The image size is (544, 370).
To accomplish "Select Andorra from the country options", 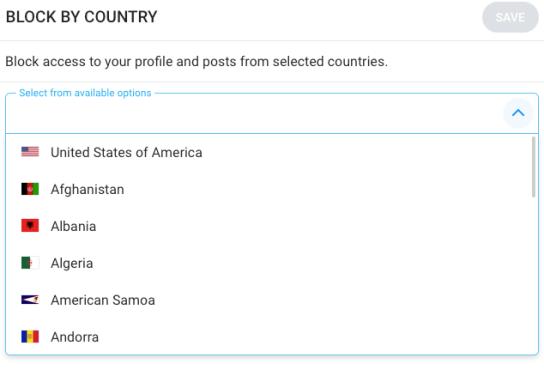I will (x=269, y=337).
